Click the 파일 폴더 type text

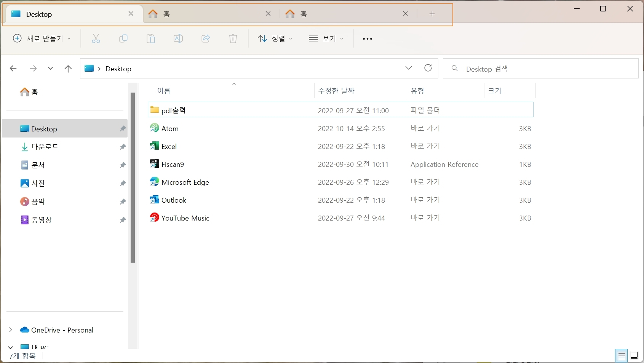point(425,110)
